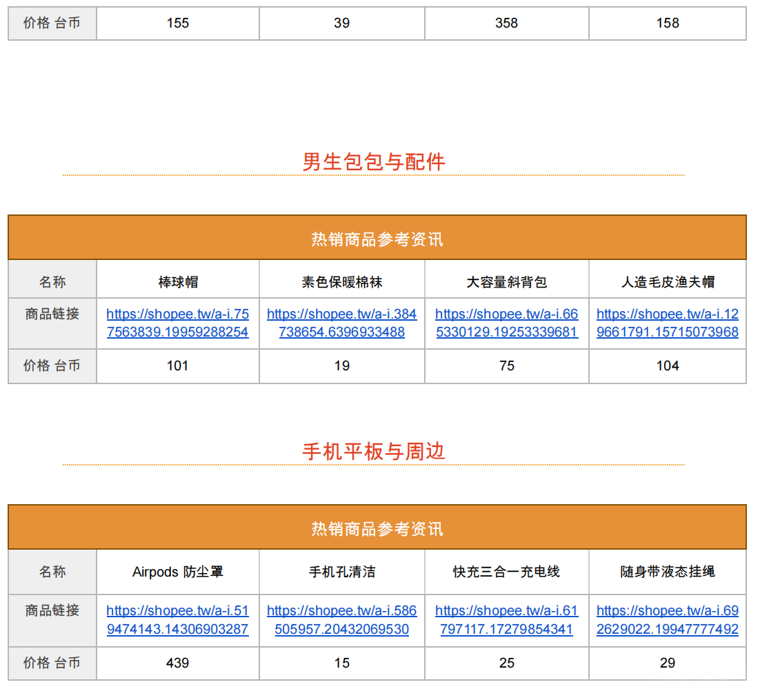Click the Airpods 防尘罩 name cell
The width and height of the screenshot is (760, 700).
pos(177,572)
